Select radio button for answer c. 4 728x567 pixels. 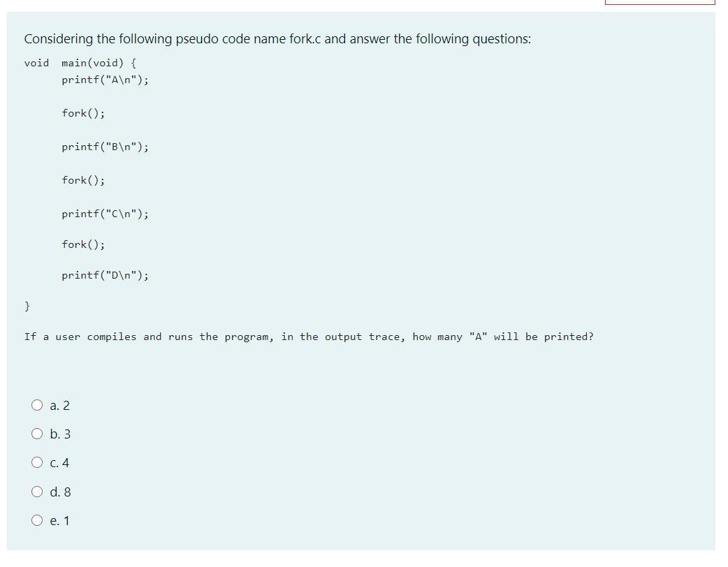[36, 462]
